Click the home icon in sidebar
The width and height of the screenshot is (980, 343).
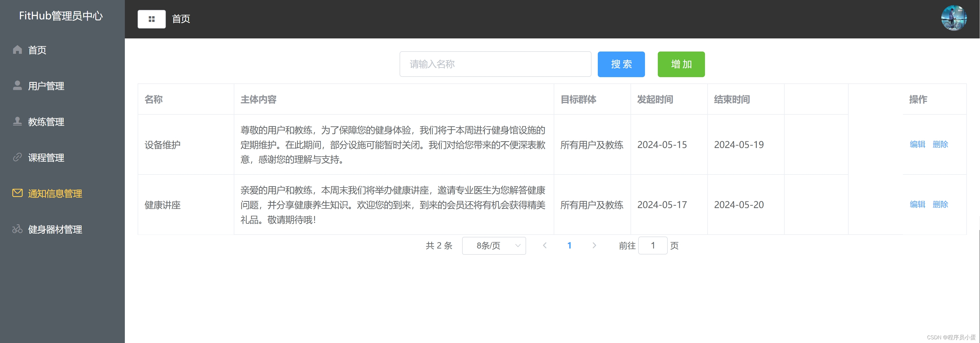pyautogui.click(x=18, y=50)
